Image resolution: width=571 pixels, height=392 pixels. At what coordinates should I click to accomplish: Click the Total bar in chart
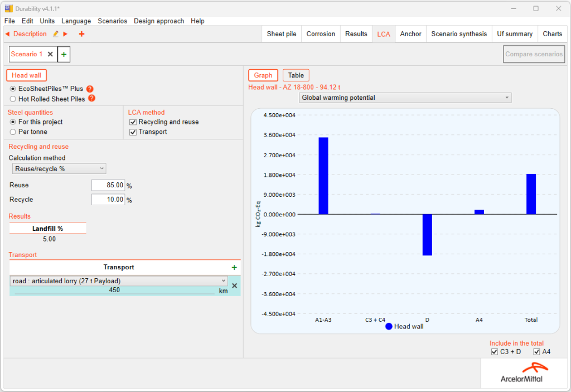[531, 194]
